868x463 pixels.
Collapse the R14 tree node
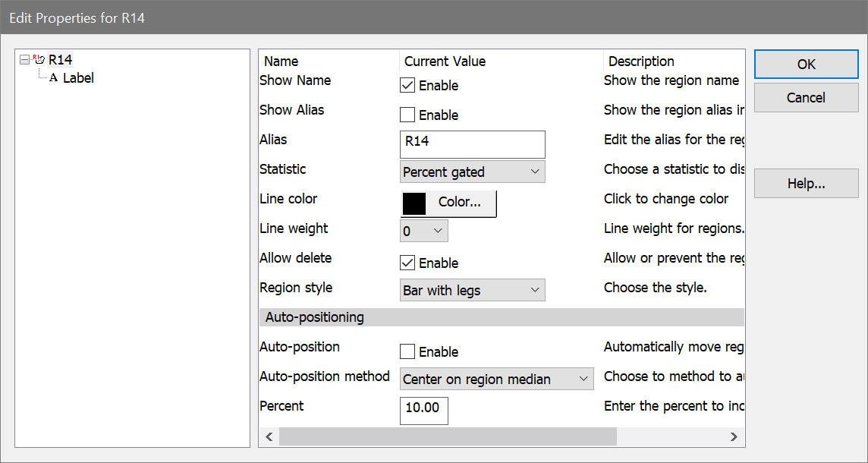pyautogui.click(x=25, y=60)
